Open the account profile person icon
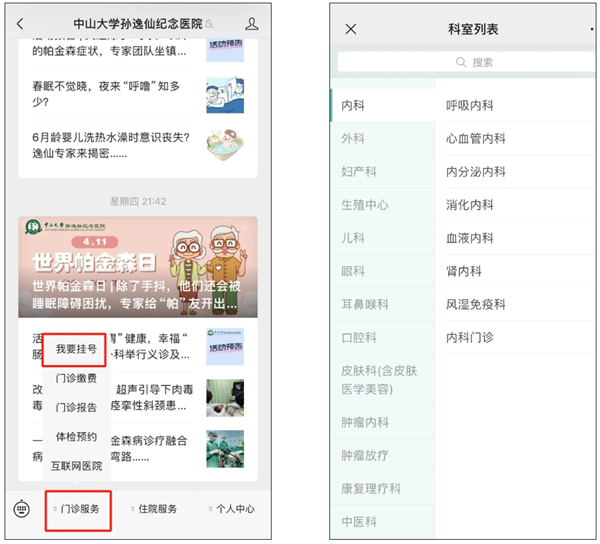Screen dimensions: 600x544 coord(251,24)
